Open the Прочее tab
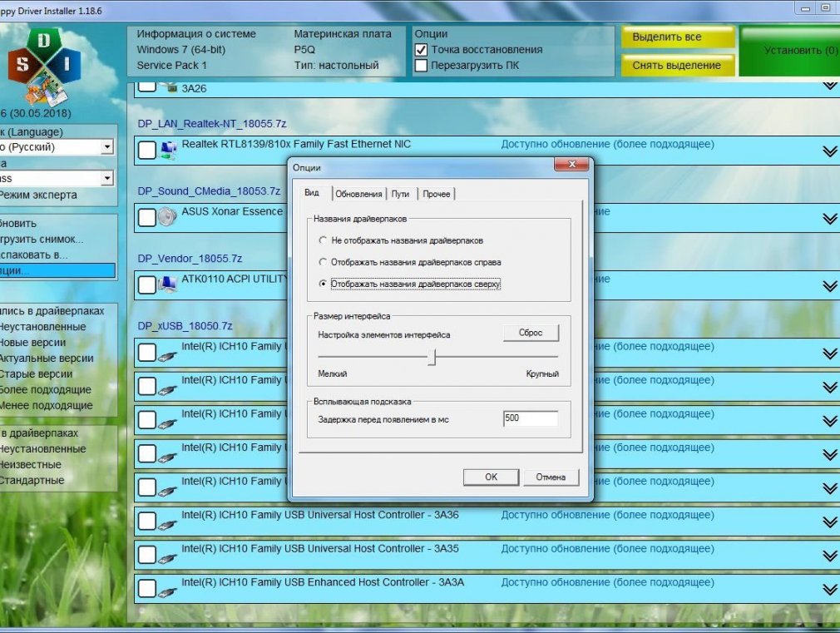Viewport: 840px width, 633px height. tap(437, 194)
